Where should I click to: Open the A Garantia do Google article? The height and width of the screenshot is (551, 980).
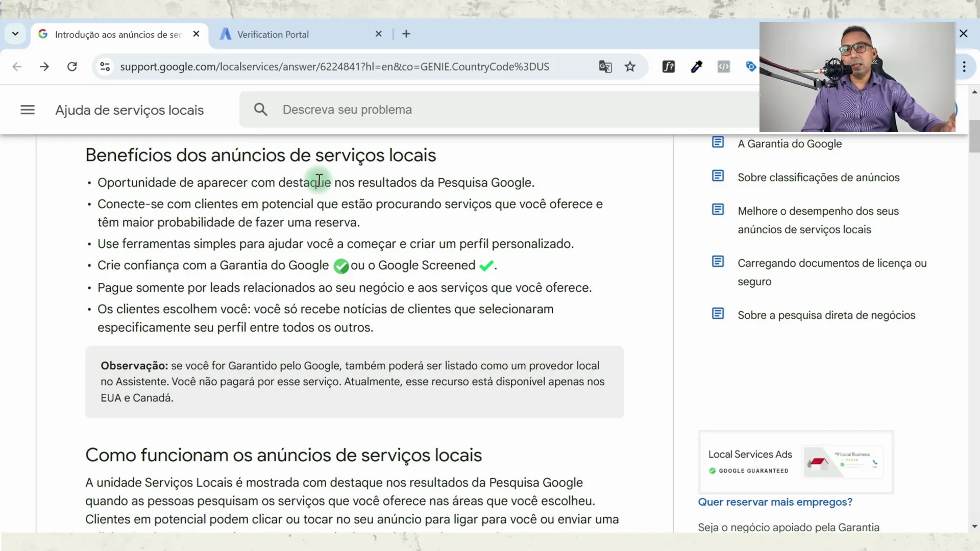point(790,144)
